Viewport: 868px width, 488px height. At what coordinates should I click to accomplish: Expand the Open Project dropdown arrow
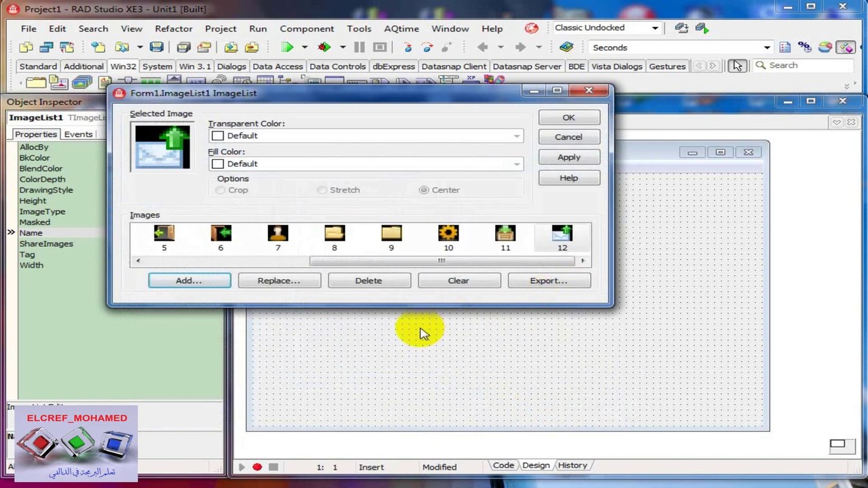(x=140, y=47)
